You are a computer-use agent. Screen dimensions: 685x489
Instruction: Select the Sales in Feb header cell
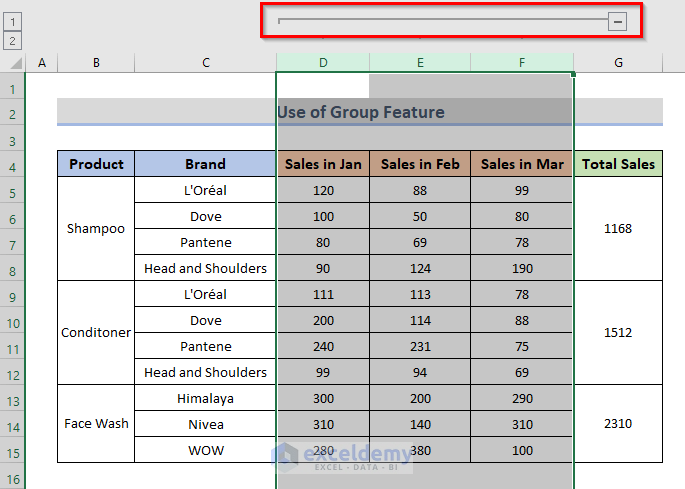420,164
